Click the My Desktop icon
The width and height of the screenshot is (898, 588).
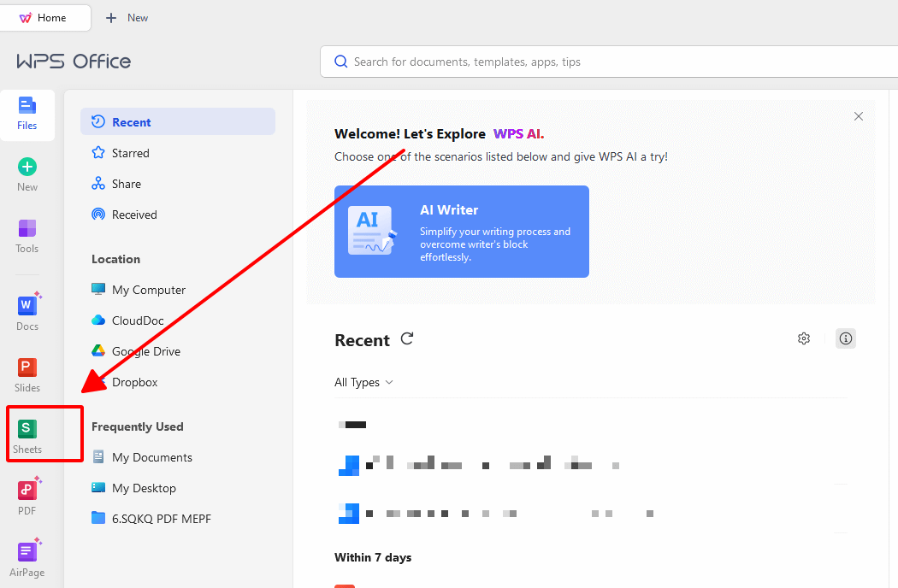point(98,487)
